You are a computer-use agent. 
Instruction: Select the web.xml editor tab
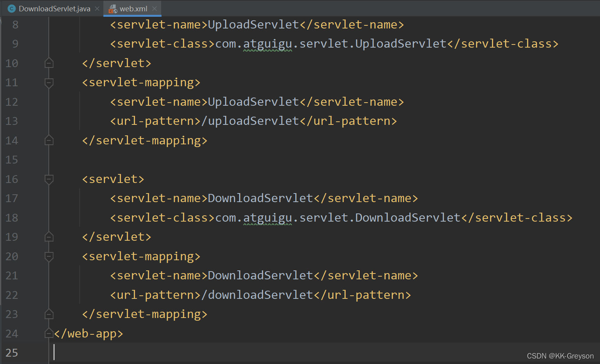[x=133, y=9]
